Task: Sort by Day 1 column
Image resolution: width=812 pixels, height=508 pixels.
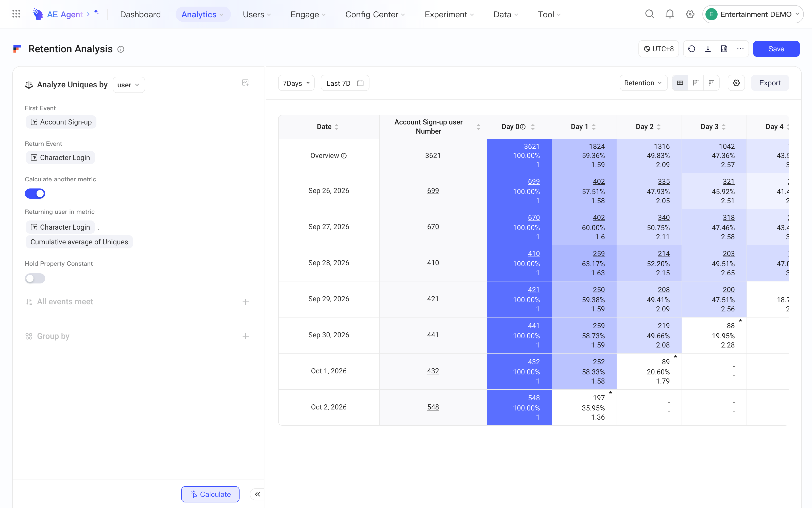Action: pos(594,127)
